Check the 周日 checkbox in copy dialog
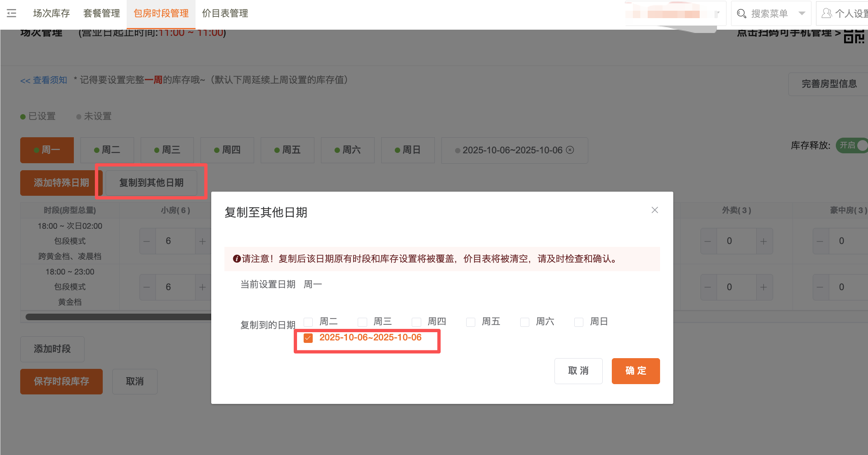The height and width of the screenshot is (455, 868). click(x=579, y=322)
